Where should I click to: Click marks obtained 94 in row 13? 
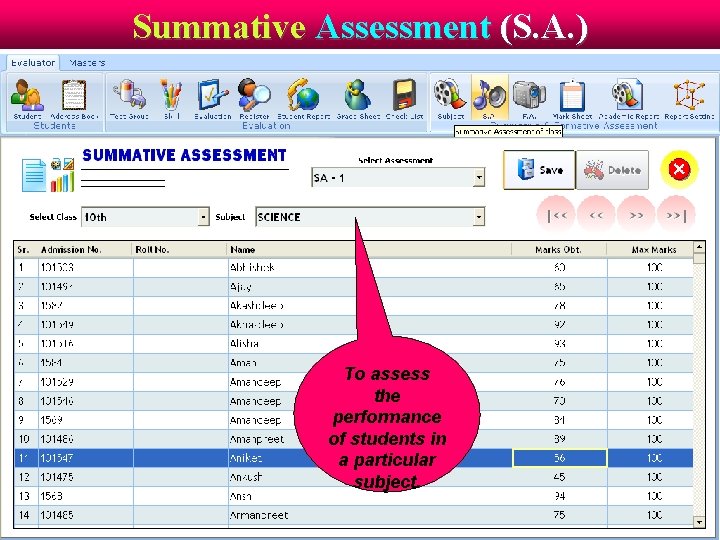coord(559,496)
